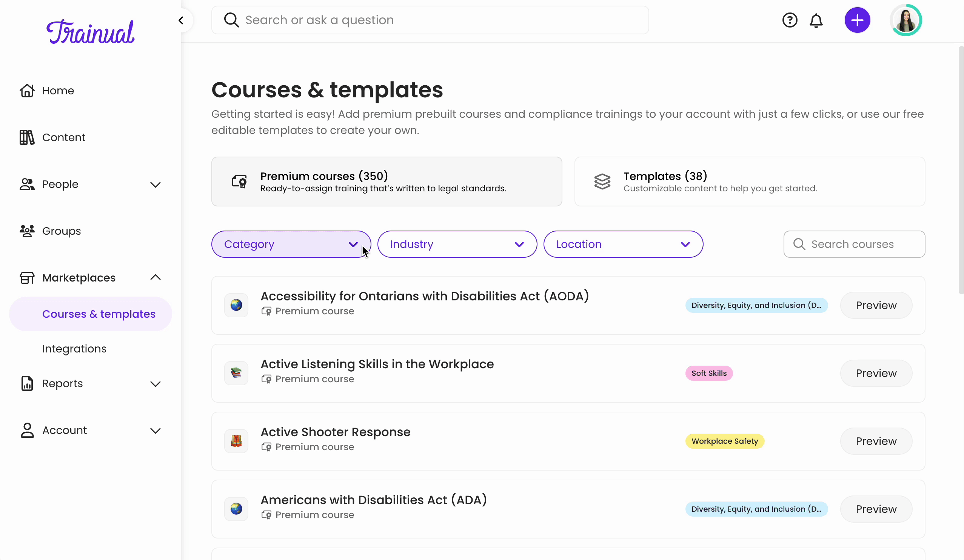Click the Templates stacked layers icon
This screenshot has height=560, width=964.
[602, 181]
